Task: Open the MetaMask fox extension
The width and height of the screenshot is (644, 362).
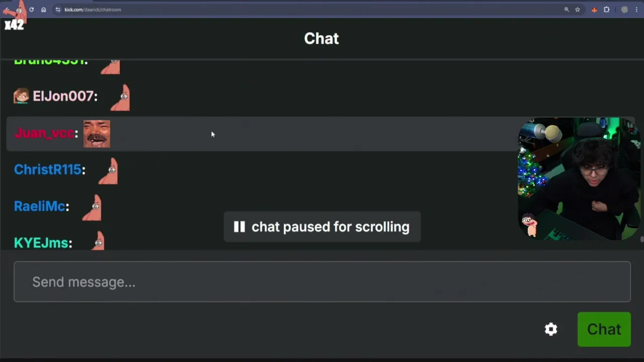Action: tap(594, 10)
